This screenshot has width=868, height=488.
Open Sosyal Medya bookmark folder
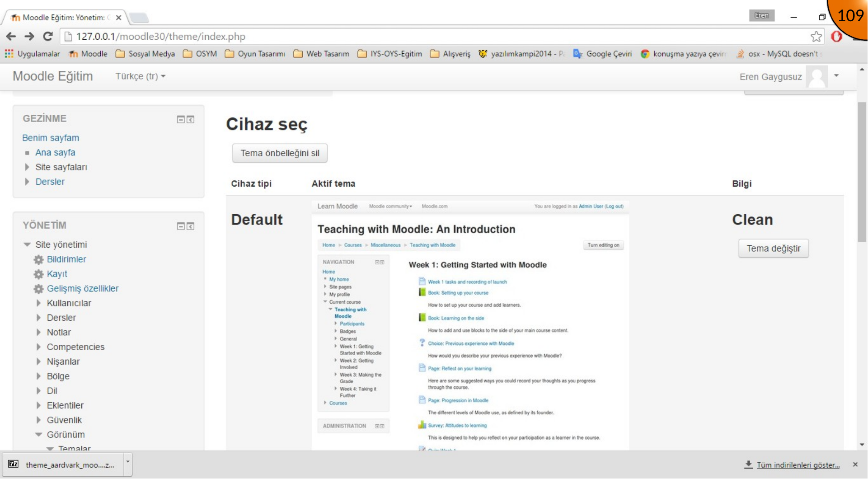point(145,54)
